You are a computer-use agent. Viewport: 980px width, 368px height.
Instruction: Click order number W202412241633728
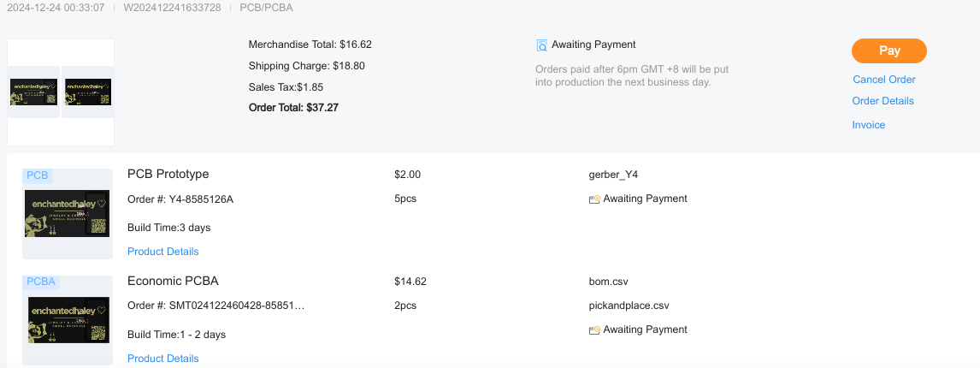click(x=172, y=8)
